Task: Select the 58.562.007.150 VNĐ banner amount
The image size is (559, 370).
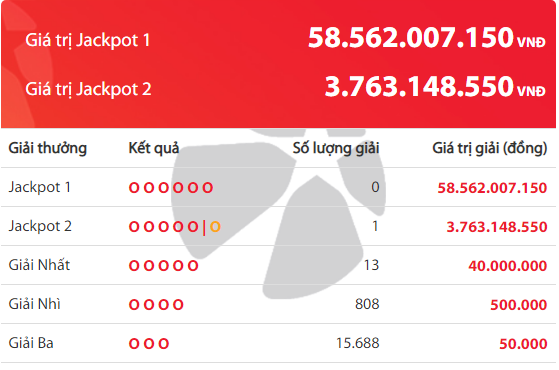Action: coord(426,38)
